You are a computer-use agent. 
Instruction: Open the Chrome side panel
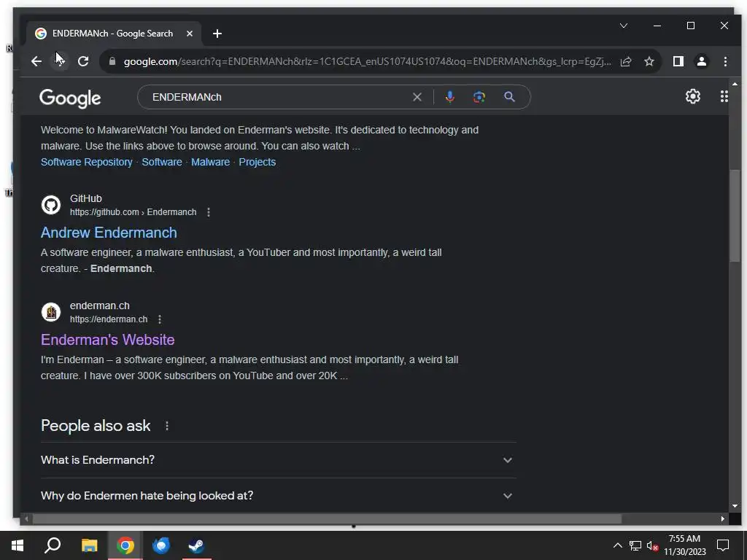(678, 61)
